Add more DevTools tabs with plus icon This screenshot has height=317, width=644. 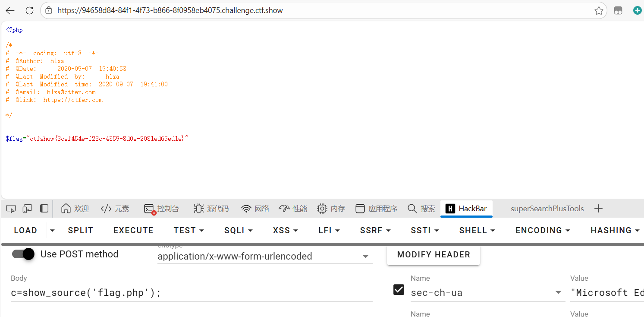click(x=598, y=209)
